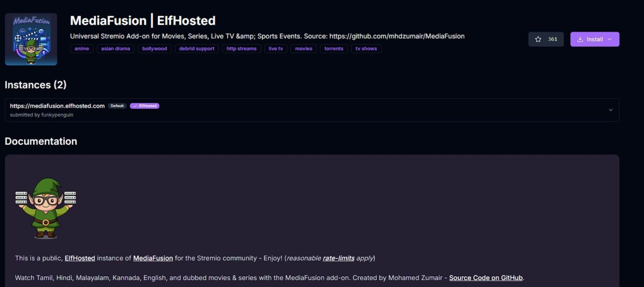
Task: Select the torrents tag
Action: click(x=334, y=49)
